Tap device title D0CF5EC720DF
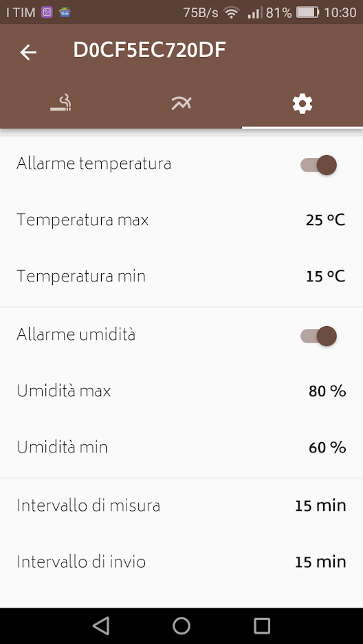The width and height of the screenshot is (363, 644). (x=150, y=51)
